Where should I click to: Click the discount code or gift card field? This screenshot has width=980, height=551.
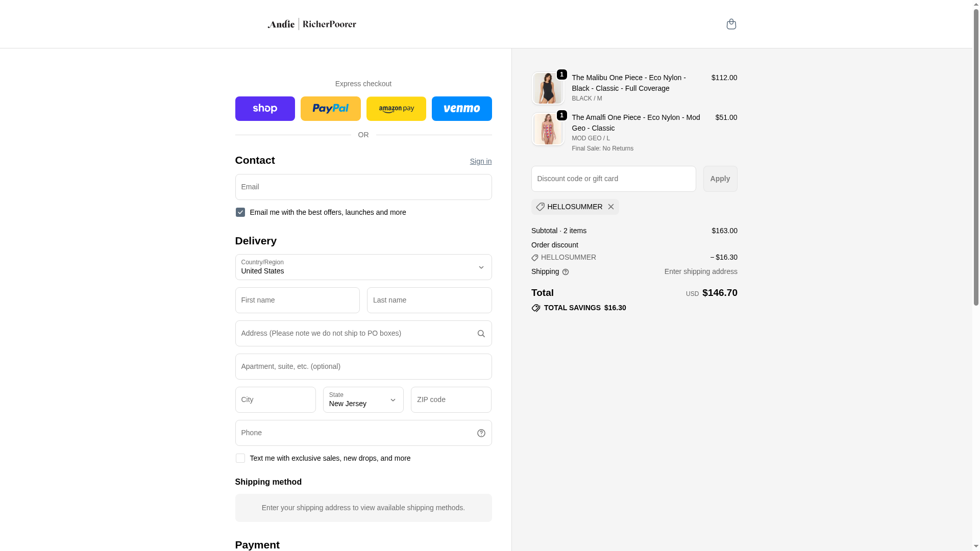613,179
